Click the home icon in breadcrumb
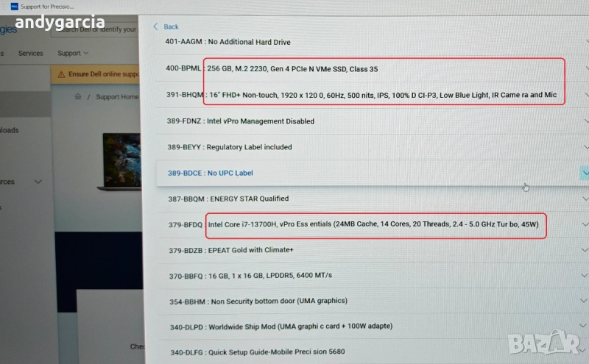589x364 pixels. pos(78,97)
